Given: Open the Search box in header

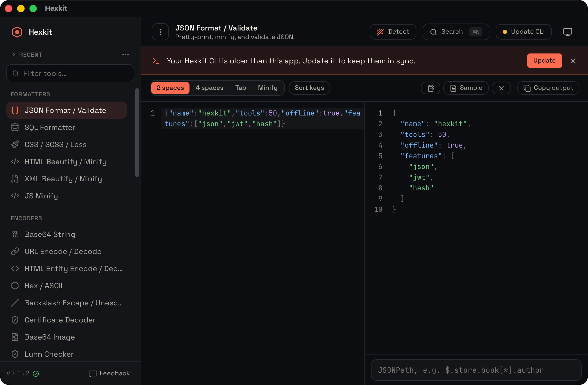Looking at the screenshot, I should [x=456, y=32].
